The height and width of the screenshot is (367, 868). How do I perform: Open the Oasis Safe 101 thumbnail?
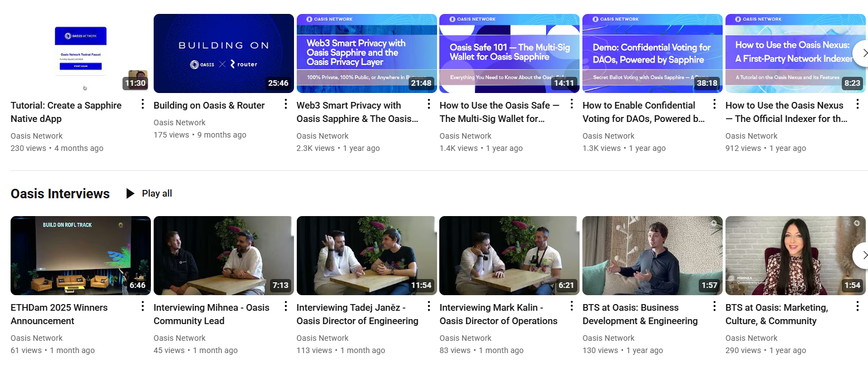coord(509,53)
